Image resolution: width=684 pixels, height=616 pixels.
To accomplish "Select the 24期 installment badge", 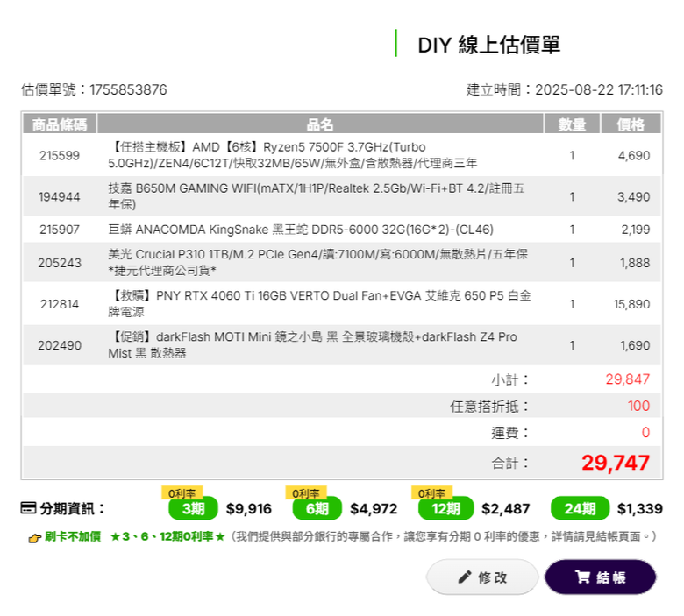I will coord(581,508).
